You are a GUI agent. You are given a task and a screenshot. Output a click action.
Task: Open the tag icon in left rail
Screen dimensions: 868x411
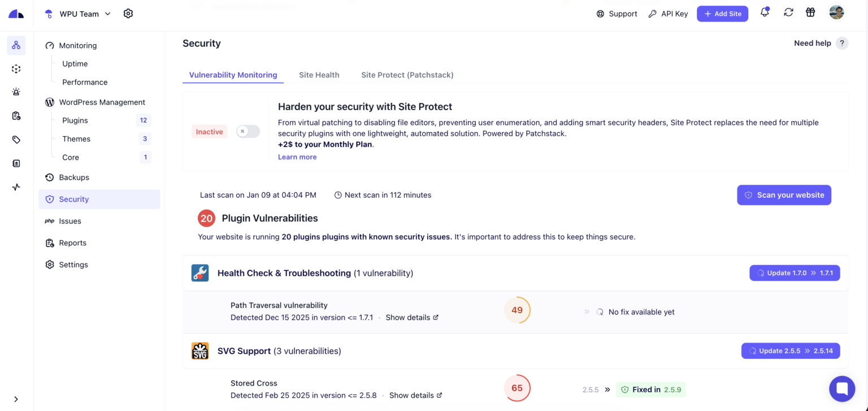(16, 140)
